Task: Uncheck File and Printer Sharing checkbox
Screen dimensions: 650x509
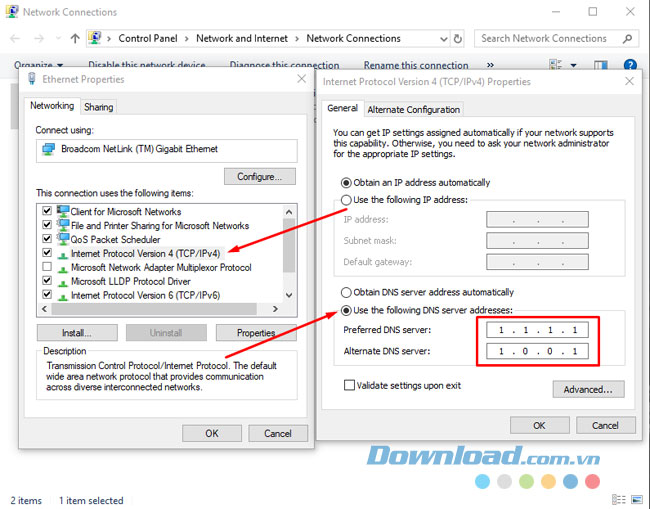Action: (47, 225)
